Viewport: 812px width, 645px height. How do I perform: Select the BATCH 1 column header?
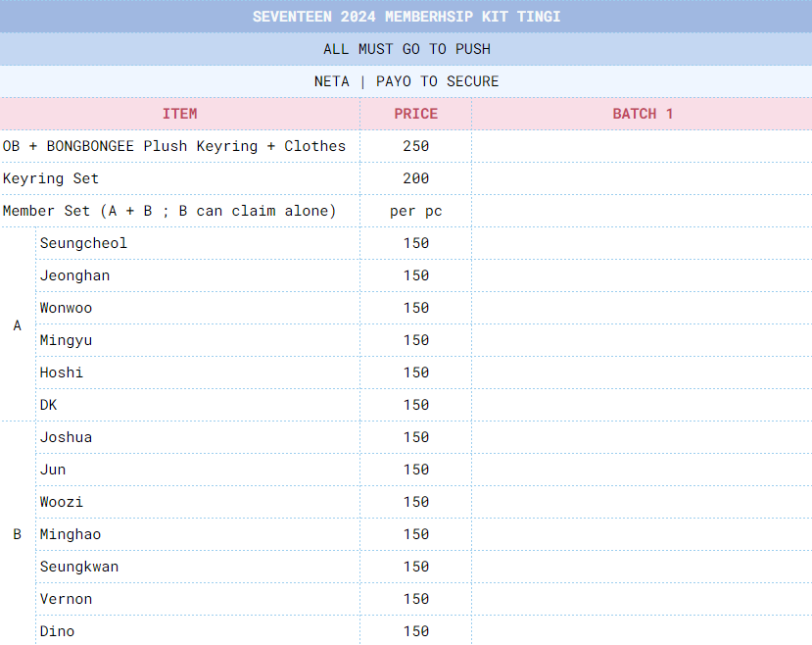coord(643,114)
